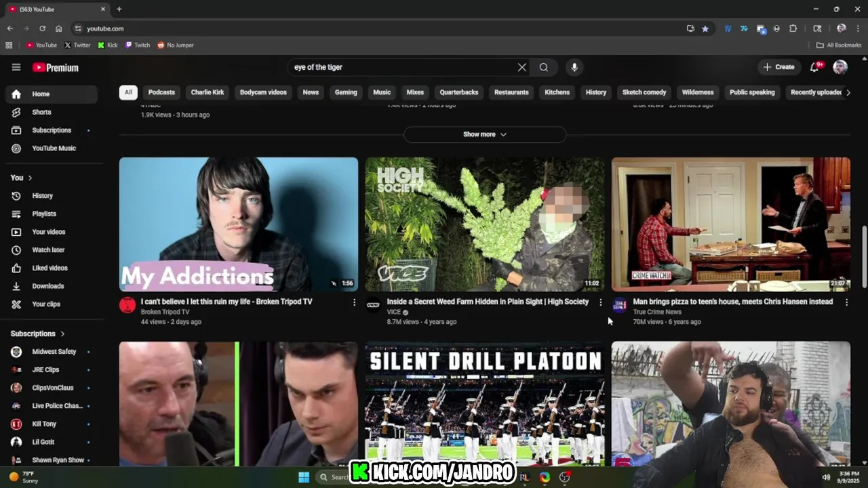Click the True Crime News channel avatar
The height and width of the screenshot is (488, 868).
(x=619, y=305)
